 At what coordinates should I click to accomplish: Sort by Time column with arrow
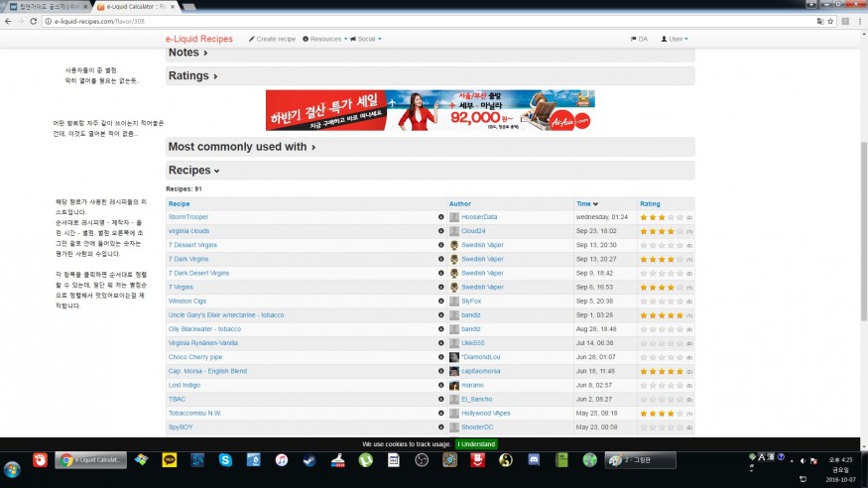pyautogui.click(x=587, y=203)
